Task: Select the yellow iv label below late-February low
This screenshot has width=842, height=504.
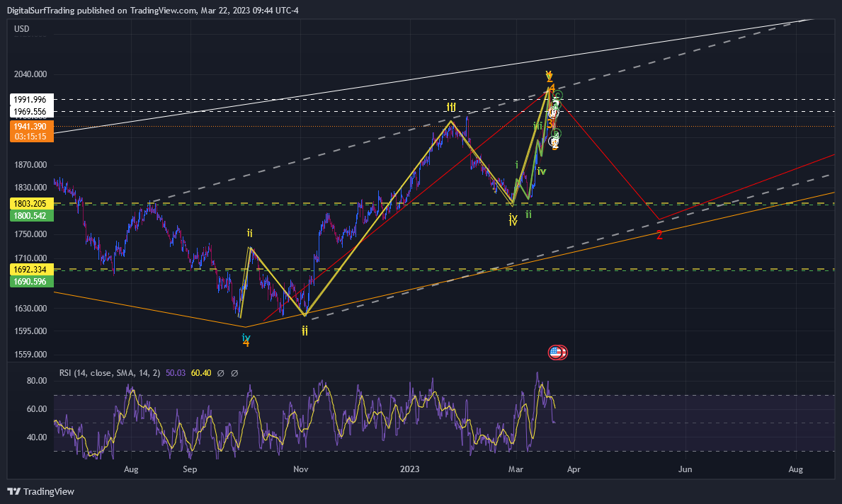Action: 513,219
